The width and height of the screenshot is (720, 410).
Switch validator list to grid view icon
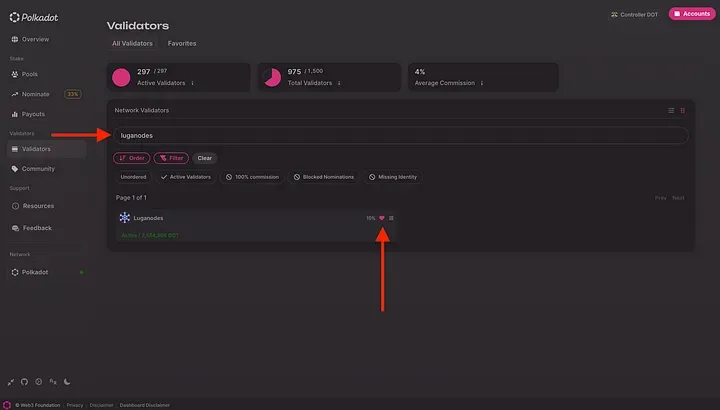click(x=683, y=110)
